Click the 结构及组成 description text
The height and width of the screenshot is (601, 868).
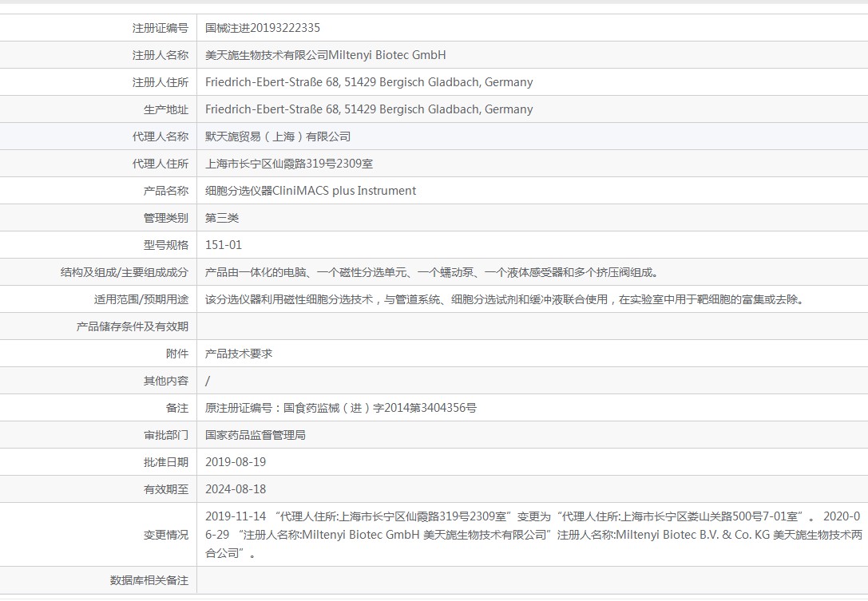432,271
